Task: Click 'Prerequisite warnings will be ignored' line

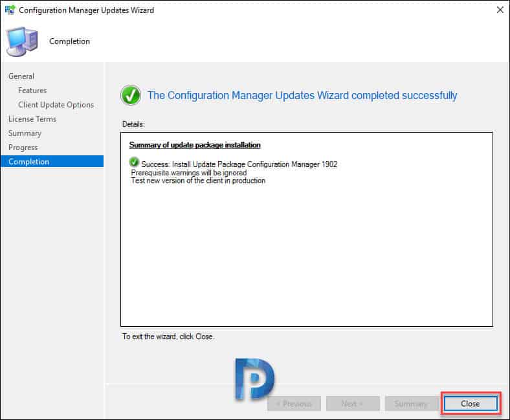Action: pos(188,173)
